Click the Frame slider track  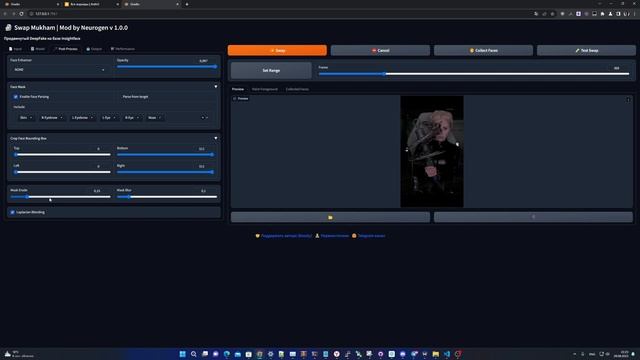pyautogui.click(x=473, y=74)
